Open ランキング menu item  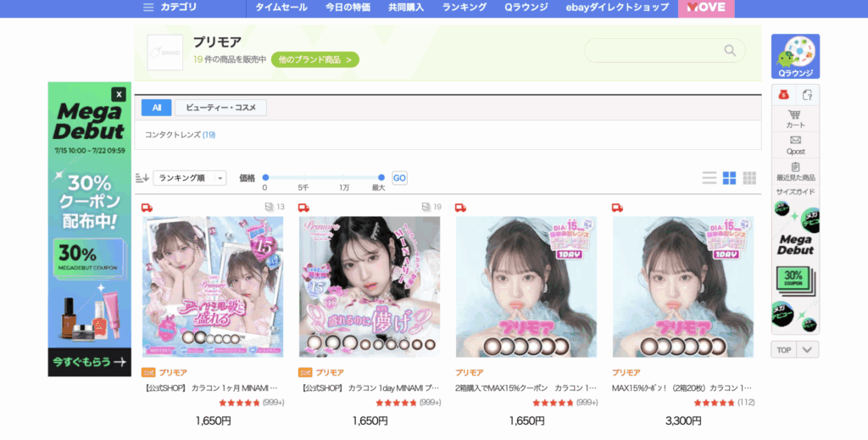pos(464,7)
